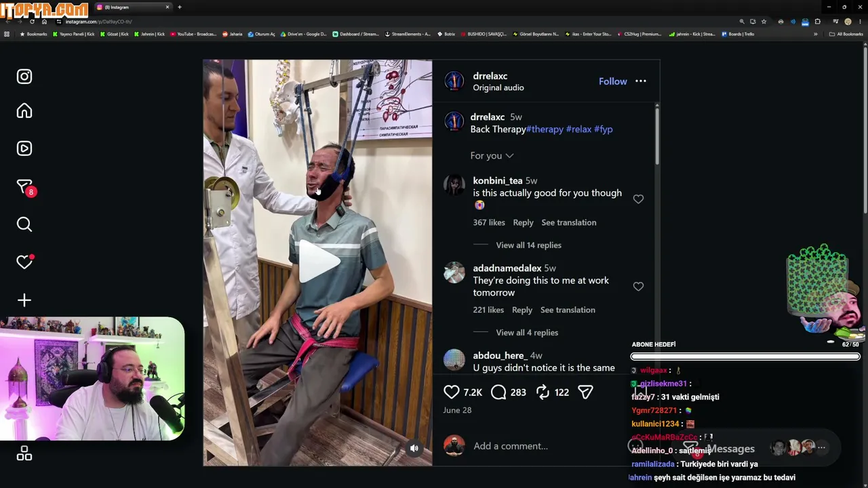Image resolution: width=868 pixels, height=488 pixels.
Task: Open the Original audio link
Action: (498, 88)
